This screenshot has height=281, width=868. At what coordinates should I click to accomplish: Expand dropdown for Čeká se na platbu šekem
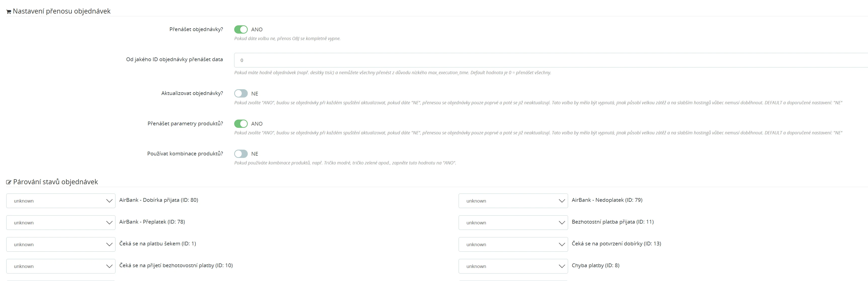coord(61,245)
